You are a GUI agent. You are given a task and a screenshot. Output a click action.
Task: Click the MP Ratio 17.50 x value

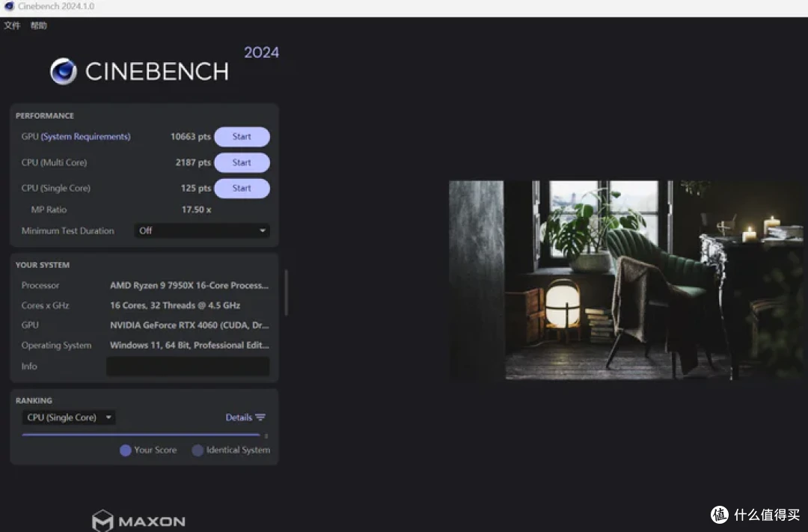196,210
